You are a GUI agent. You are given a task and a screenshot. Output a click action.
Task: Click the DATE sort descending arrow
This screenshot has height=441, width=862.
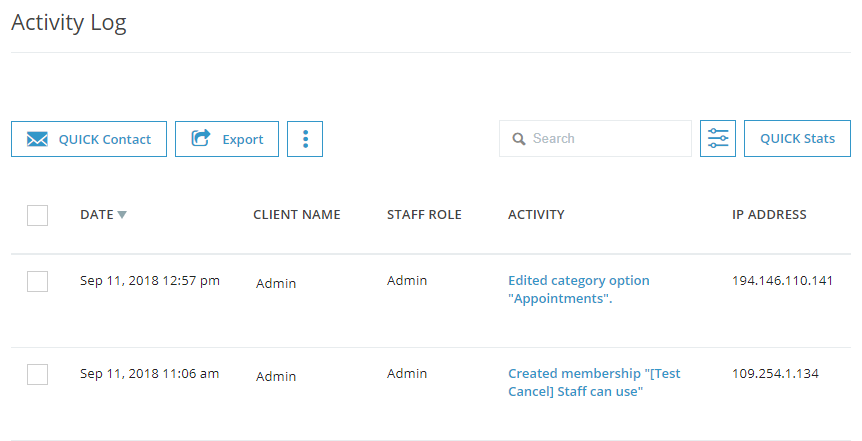pyautogui.click(x=122, y=214)
